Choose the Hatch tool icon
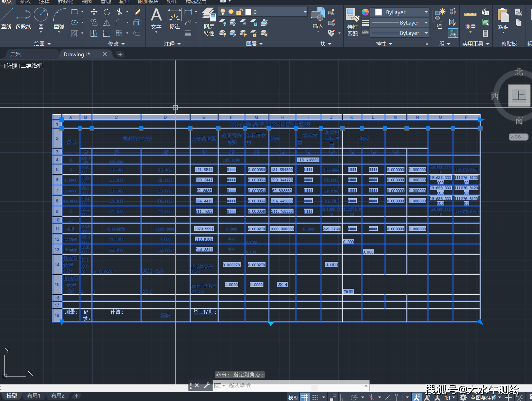The height and width of the screenshot is (401, 532). click(74, 33)
